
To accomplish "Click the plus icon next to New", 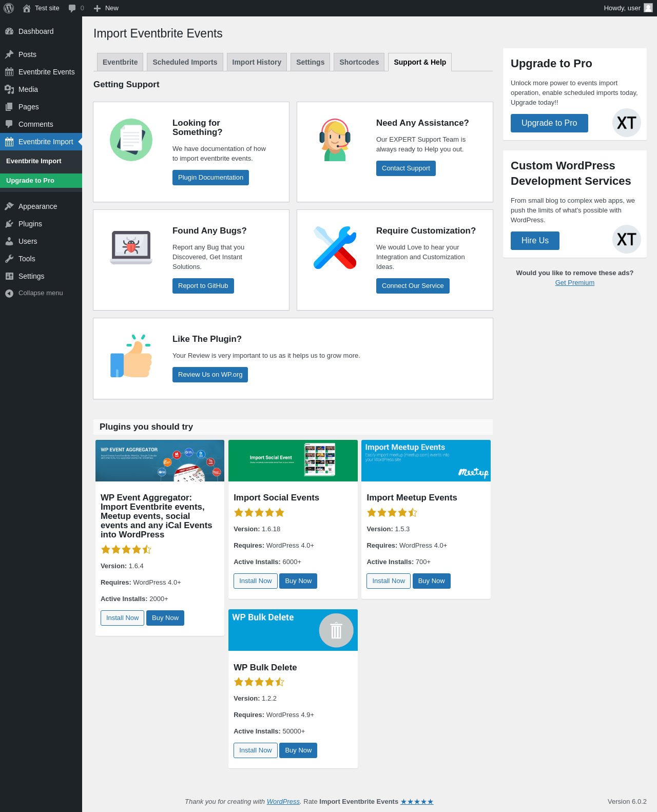I will coord(97,8).
